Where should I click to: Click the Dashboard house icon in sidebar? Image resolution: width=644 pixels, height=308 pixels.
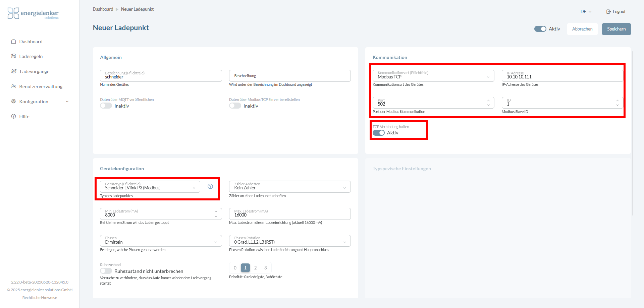click(13, 42)
